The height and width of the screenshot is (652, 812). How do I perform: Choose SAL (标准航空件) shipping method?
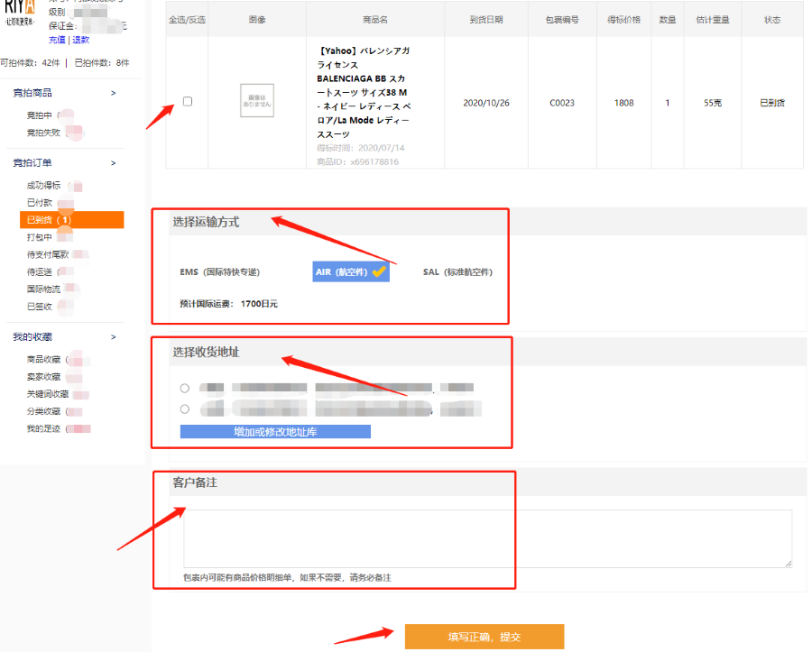(x=457, y=271)
